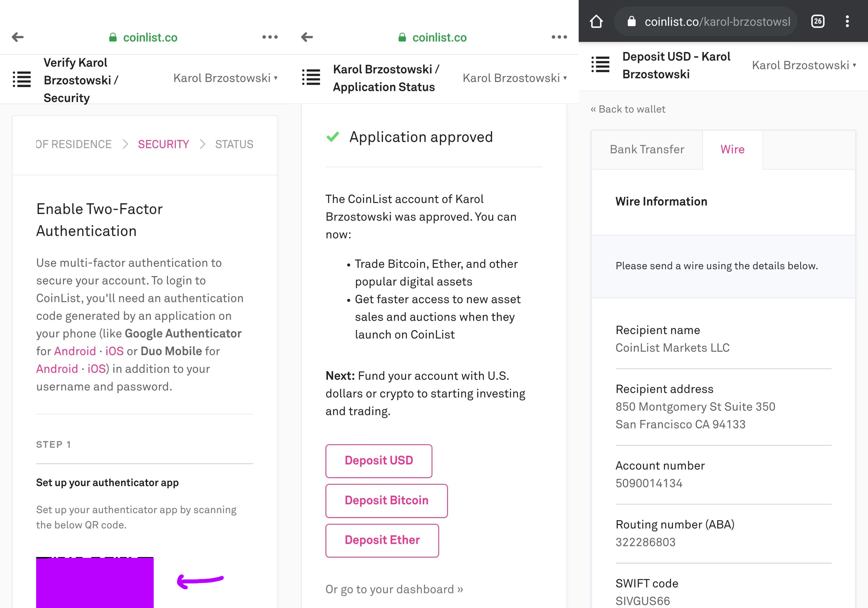868x608 pixels.
Task: Click the Routing number (ABA) label
Action: coord(675,524)
